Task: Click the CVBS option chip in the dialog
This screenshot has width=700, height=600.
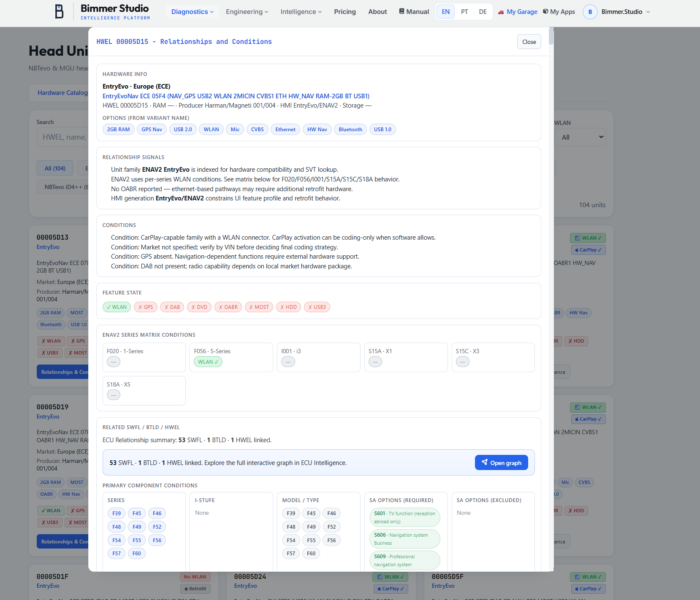Action: tap(258, 130)
